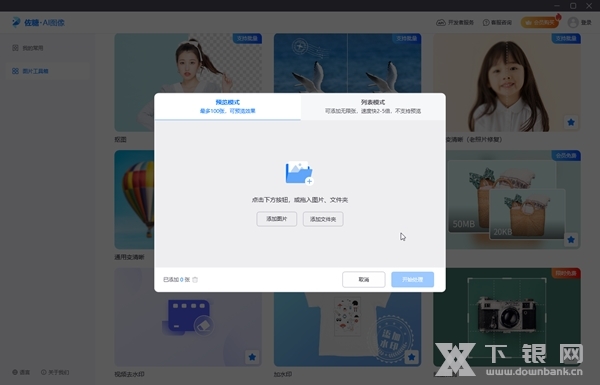This screenshot has width=600, height=385.
Task: Favorite the compression basket card via star
Action: click(571, 240)
